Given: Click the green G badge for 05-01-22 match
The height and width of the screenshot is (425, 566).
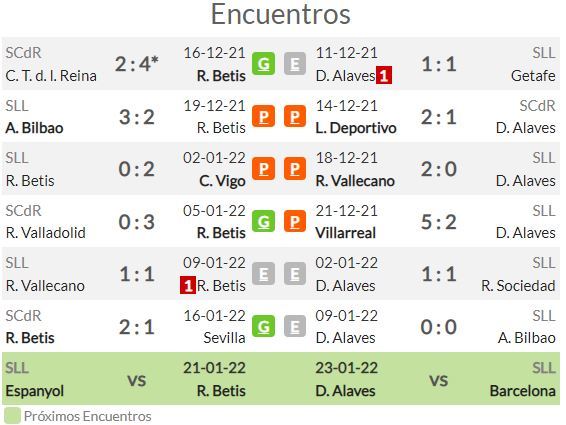Looking at the screenshot, I should [x=263, y=221].
